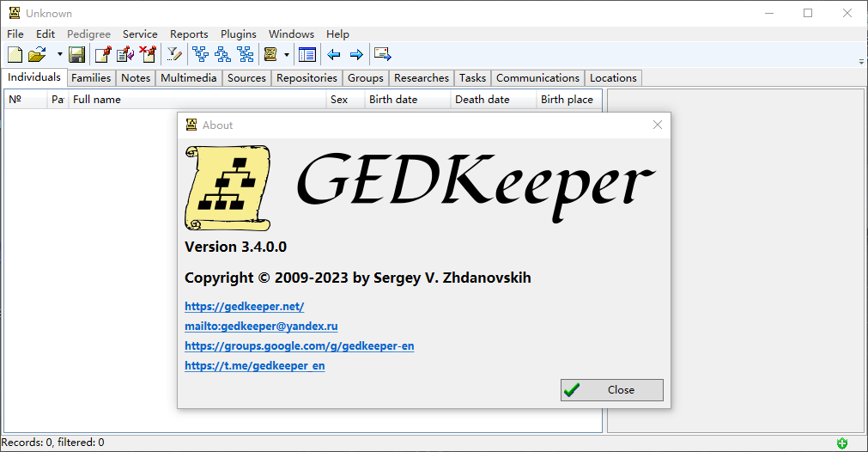This screenshot has width=868, height=452.
Task: Open the Help menu
Action: pyautogui.click(x=337, y=34)
